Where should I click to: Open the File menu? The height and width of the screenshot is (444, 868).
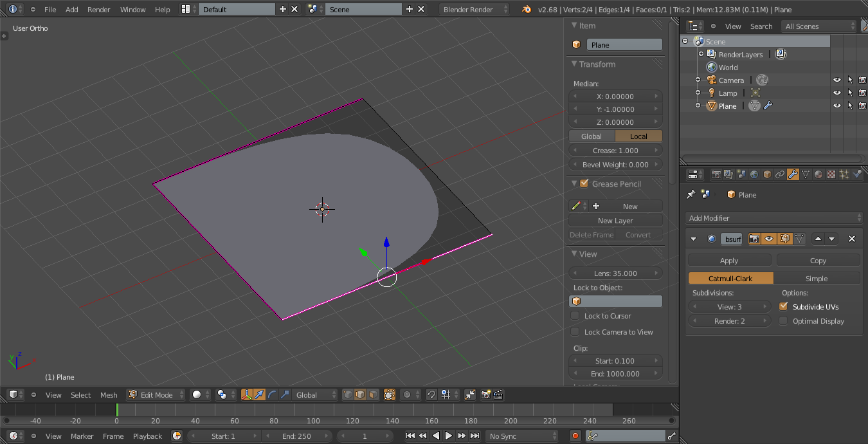[x=50, y=9]
